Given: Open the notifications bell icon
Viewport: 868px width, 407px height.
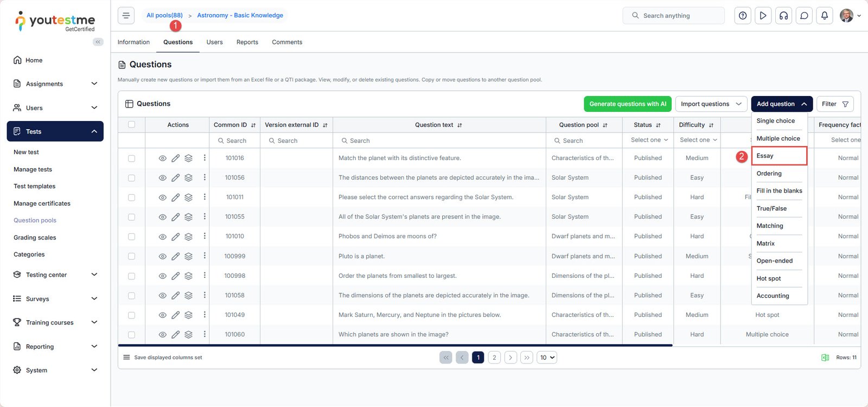Looking at the screenshot, I should coord(824,16).
